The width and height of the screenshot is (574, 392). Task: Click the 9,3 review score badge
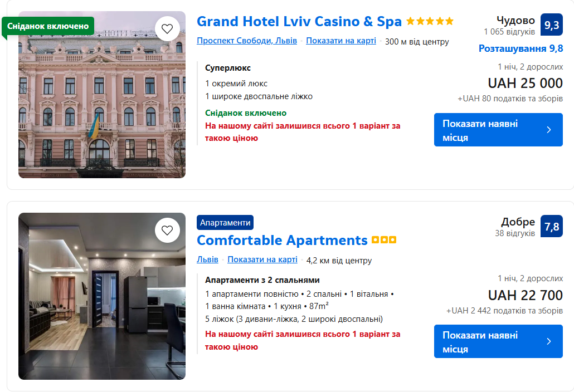[x=551, y=25]
